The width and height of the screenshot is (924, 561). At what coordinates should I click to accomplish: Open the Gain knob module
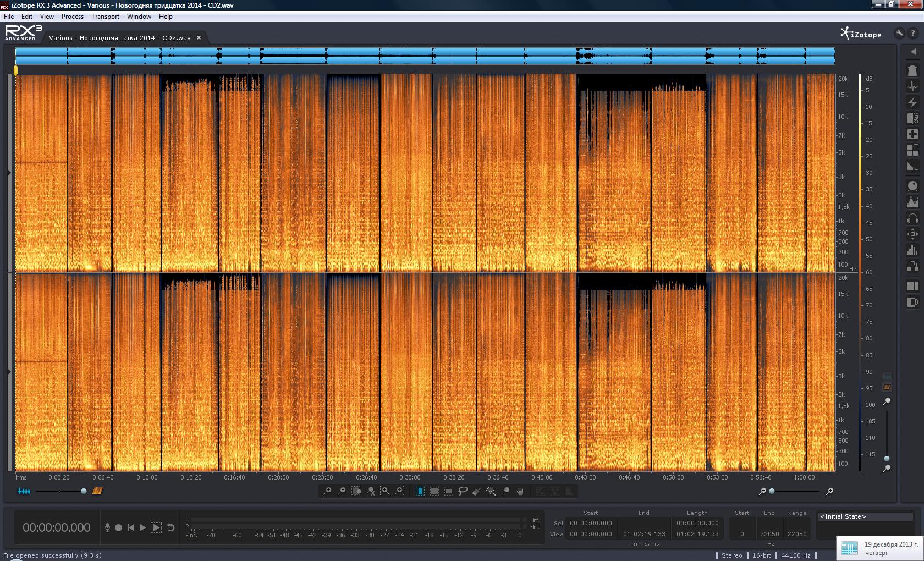pos(912,186)
